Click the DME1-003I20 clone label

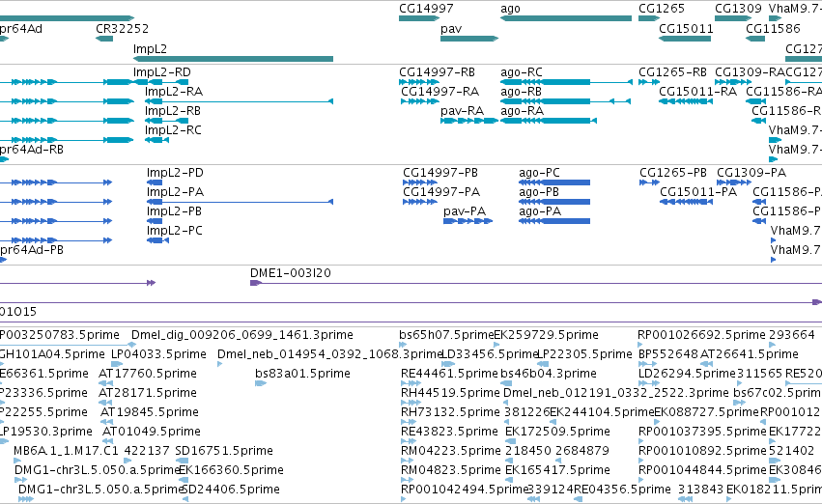coord(291,273)
